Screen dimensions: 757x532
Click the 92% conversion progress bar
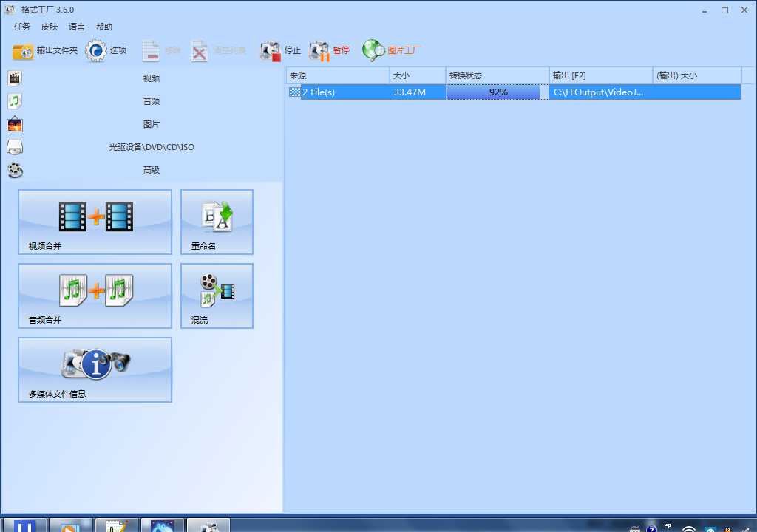point(498,92)
